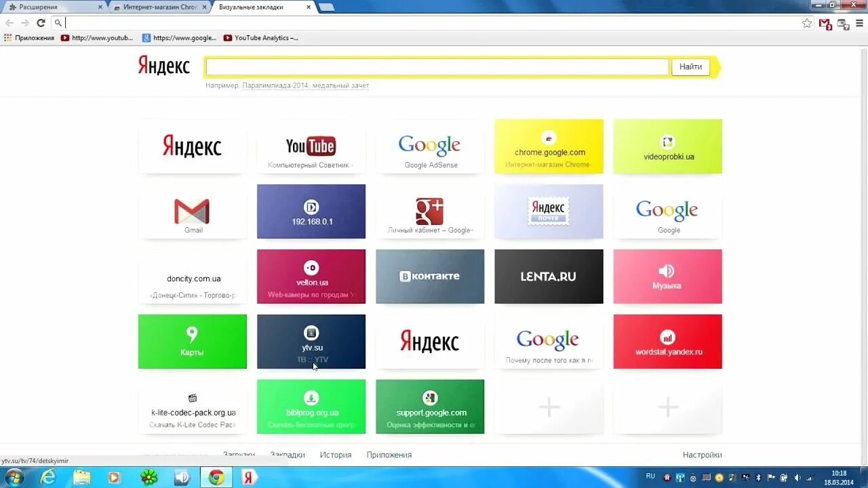Viewport: 868px width, 488px height.
Task: Open the YouTube Analytics bookmark
Action: 260,38
